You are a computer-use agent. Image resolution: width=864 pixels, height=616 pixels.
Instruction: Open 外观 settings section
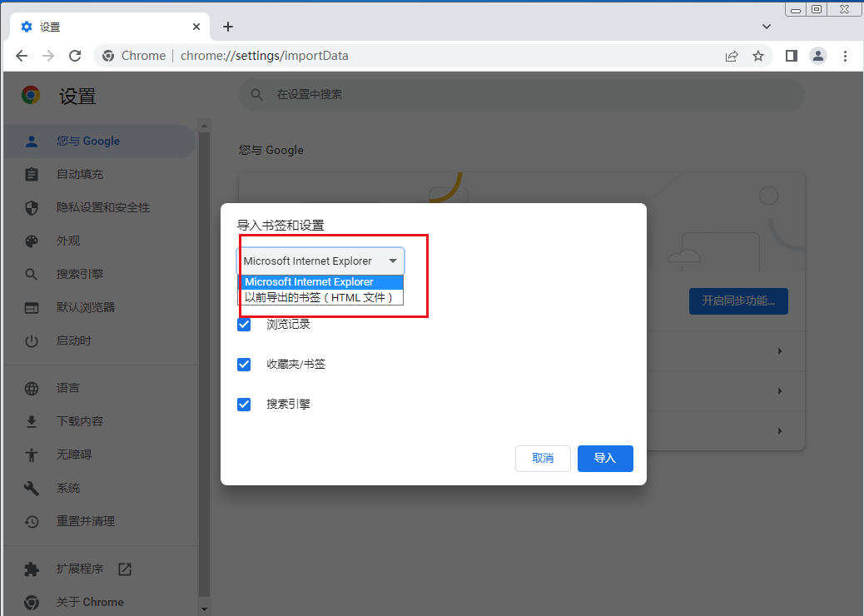(99, 241)
